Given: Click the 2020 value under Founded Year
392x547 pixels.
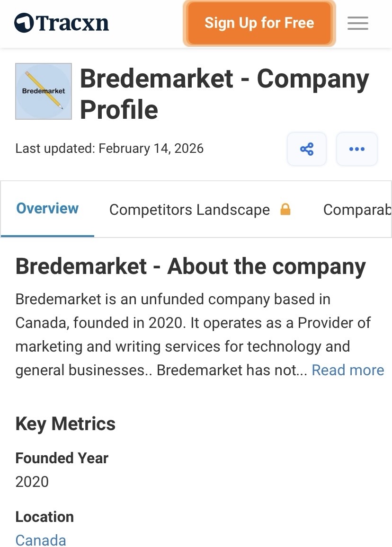Looking at the screenshot, I should click(32, 482).
